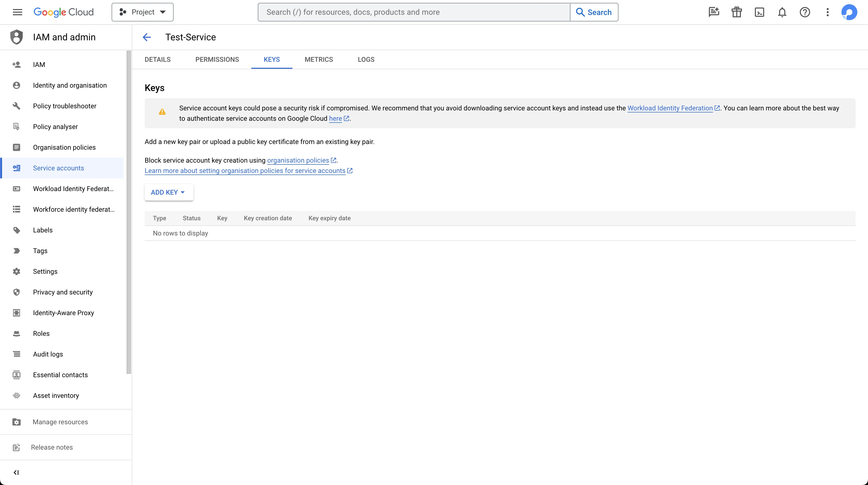Click the Workload Identity Federation link
The width and height of the screenshot is (868, 485).
click(x=670, y=108)
